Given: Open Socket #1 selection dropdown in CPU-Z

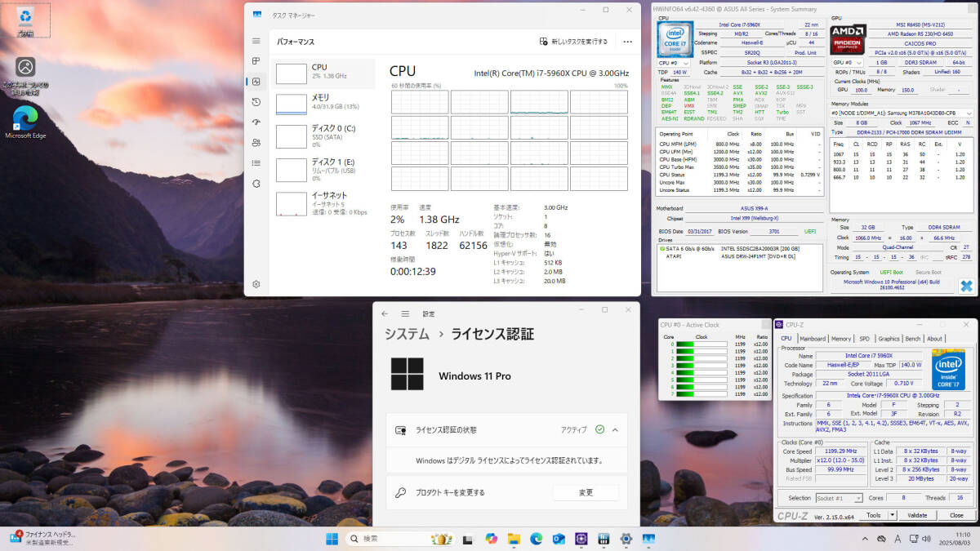Looking at the screenshot, I should pyautogui.click(x=839, y=498).
